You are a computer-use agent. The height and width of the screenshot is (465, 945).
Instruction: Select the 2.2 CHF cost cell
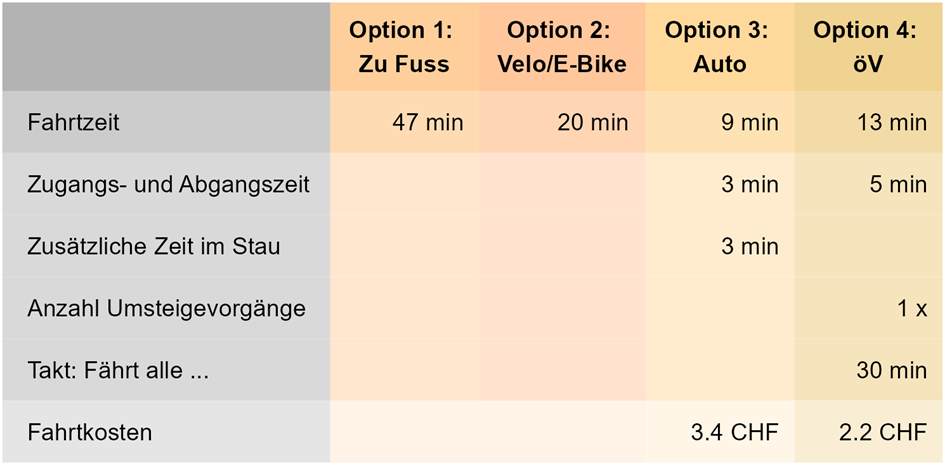click(x=883, y=432)
